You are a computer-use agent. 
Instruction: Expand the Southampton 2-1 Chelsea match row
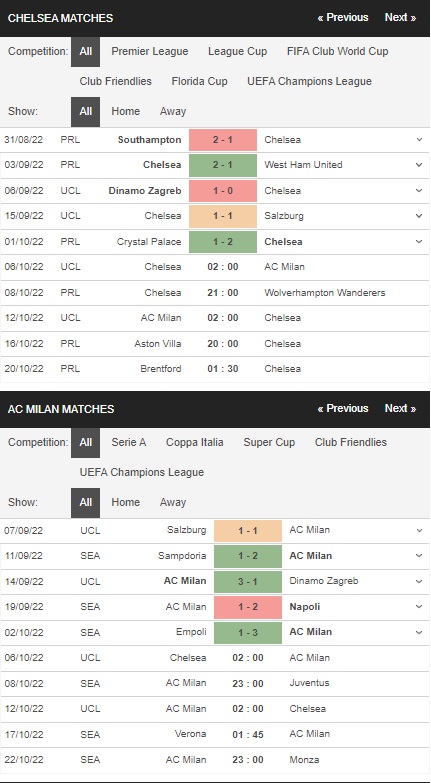tap(419, 140)
